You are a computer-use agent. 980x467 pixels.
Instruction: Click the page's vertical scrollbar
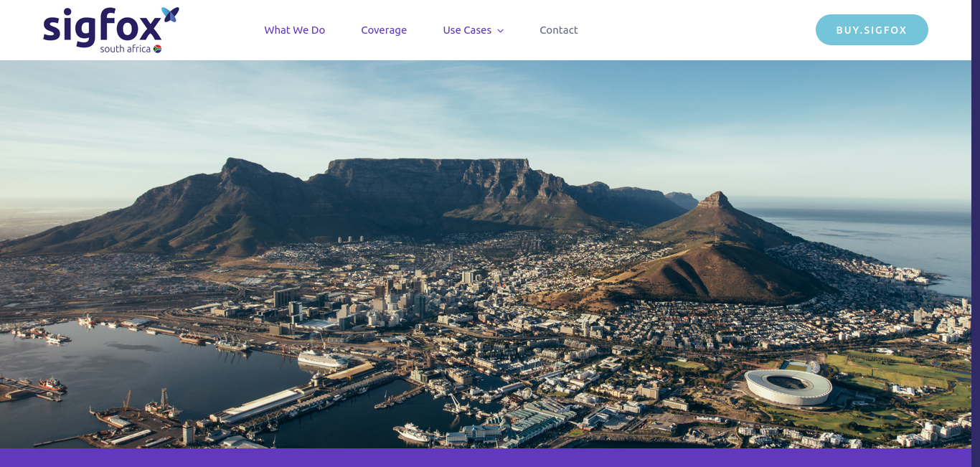coord(976,233)
